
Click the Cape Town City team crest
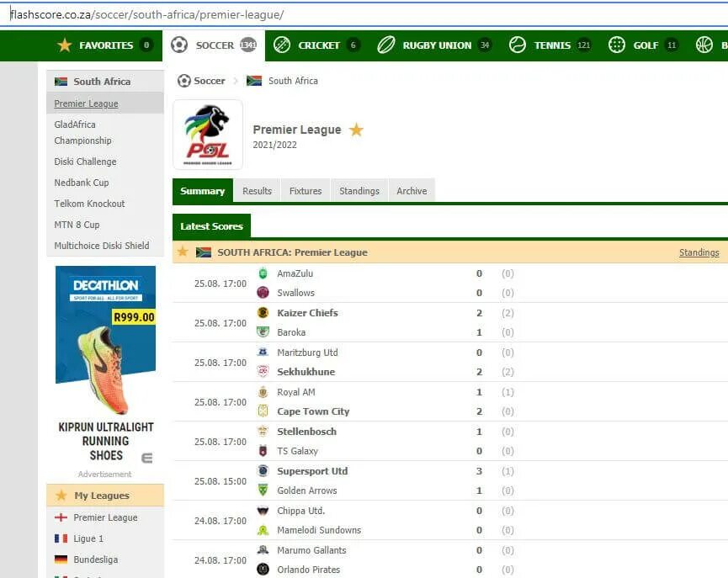(263, 411)
